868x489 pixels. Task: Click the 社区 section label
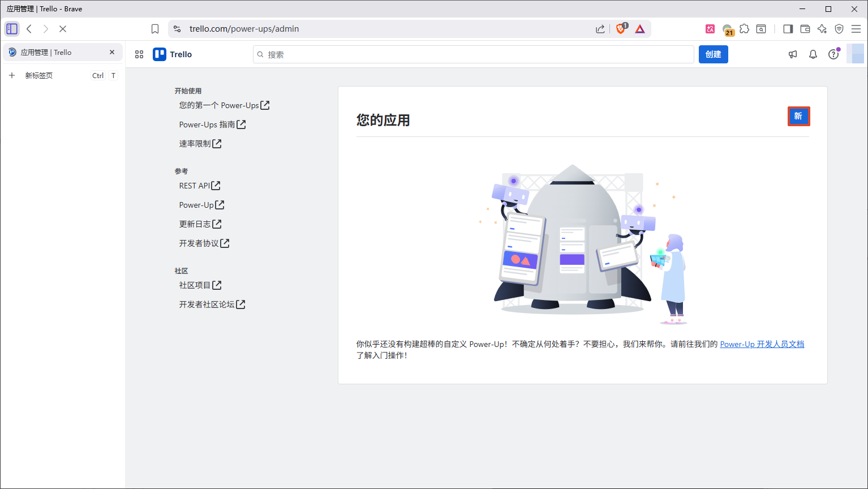pyautogui.click(x=181, y=271)
